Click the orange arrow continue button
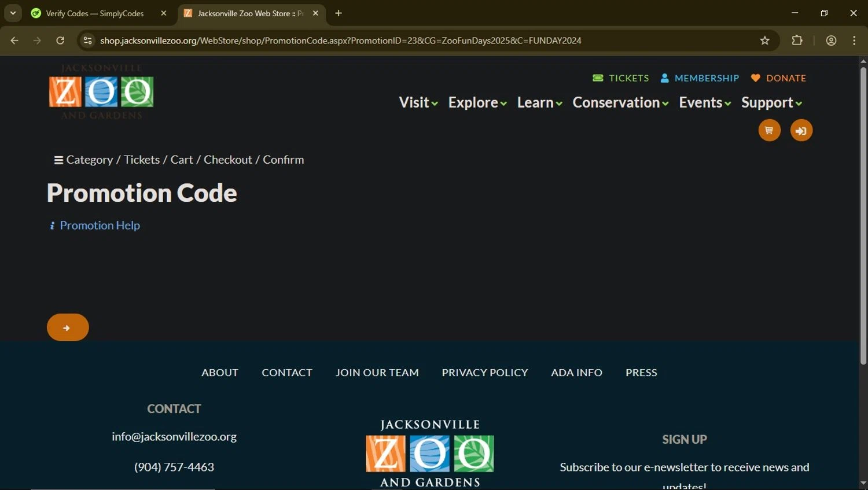 coord(68,327)
